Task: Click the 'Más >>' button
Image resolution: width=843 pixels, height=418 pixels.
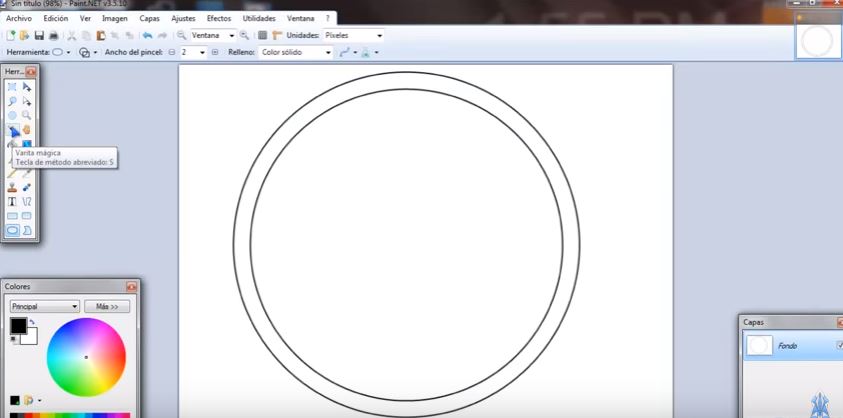Action: (x=107, y=307)
